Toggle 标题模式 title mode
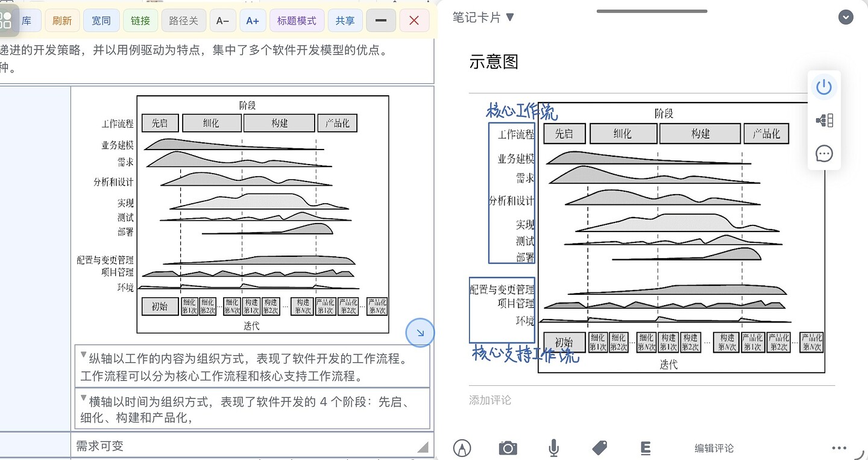The width and height of the screenshot is (868, 460). click(297, 20)
